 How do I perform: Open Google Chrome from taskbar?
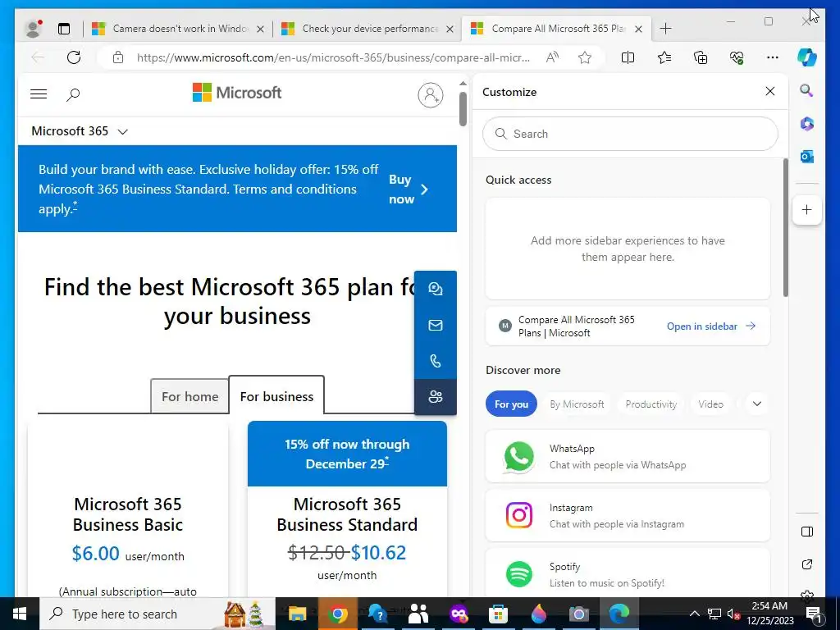click(x=337, y=614)
